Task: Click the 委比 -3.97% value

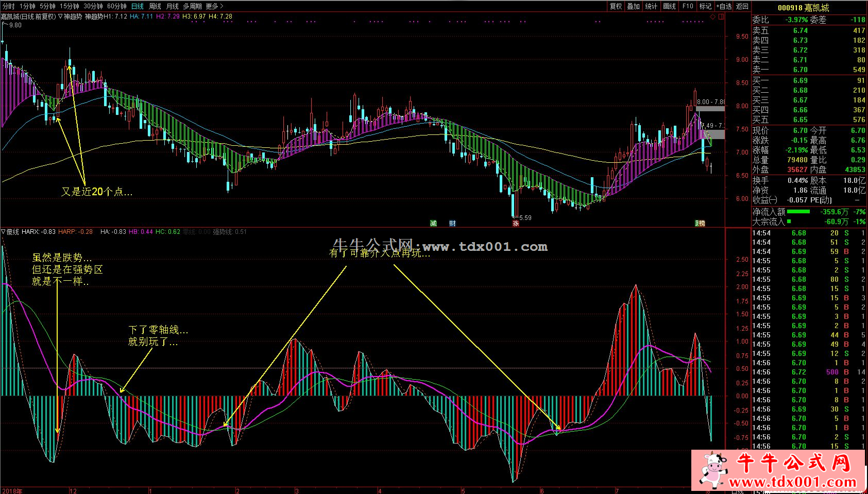Action: 796,20
